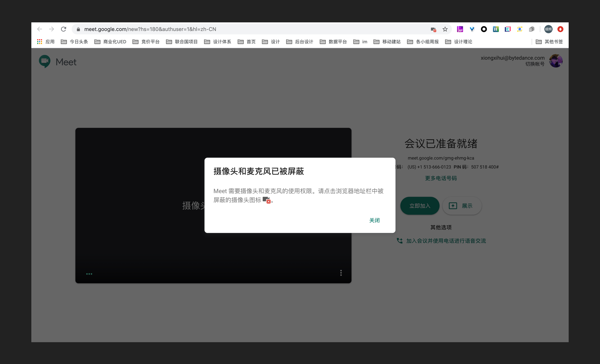Click the browser back arrow
This screenshot has width=600, height=364.
click(39, 29)
